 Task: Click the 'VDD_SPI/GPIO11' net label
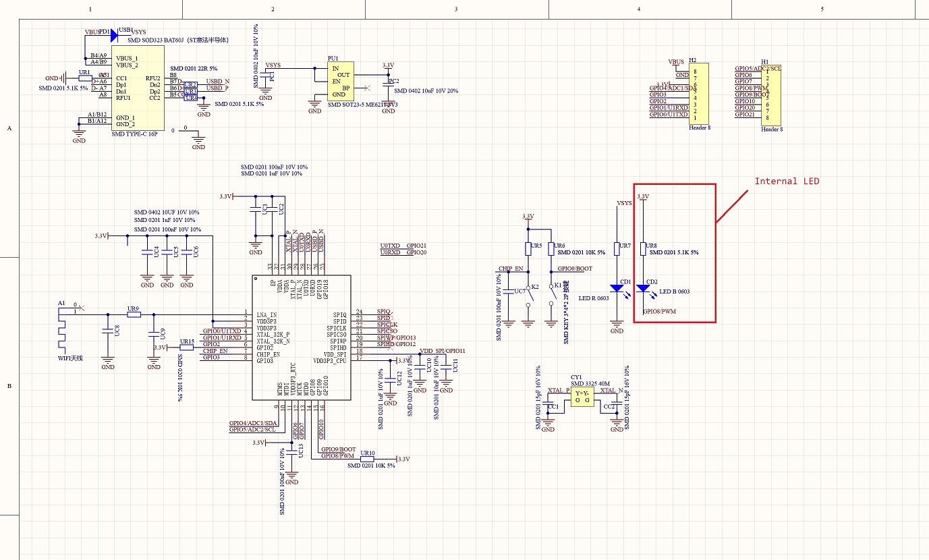[443, 351]
